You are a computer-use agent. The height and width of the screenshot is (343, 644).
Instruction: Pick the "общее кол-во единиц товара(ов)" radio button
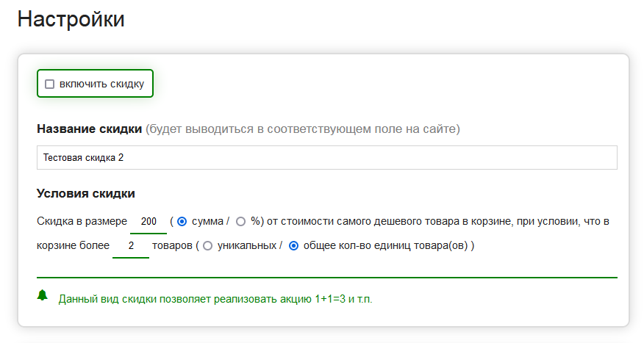[294, 246]
